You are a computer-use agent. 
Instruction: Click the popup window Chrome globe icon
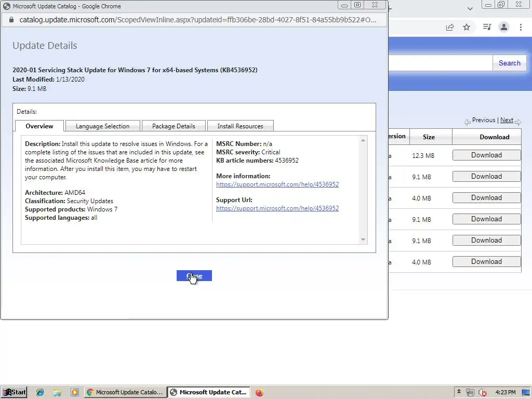coord(6,6)
